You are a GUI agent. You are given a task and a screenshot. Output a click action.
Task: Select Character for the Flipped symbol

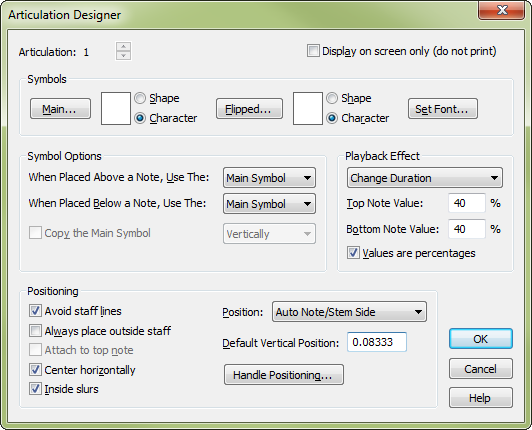(x=332, y=118)
